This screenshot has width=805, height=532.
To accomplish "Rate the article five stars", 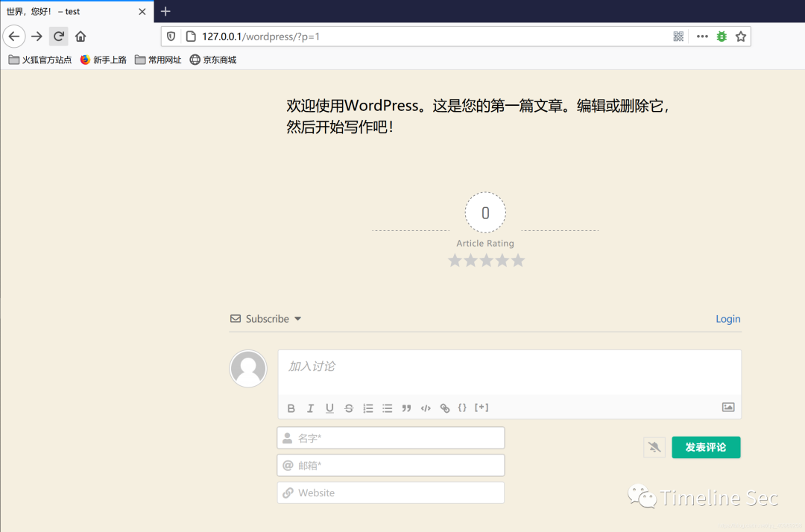I will tap(517, 260).
